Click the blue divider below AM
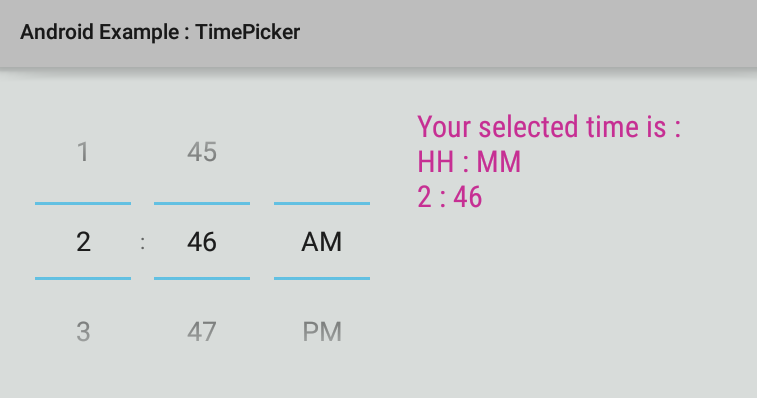Viewport: 757px width, 398px height. (x=322, y=278)
